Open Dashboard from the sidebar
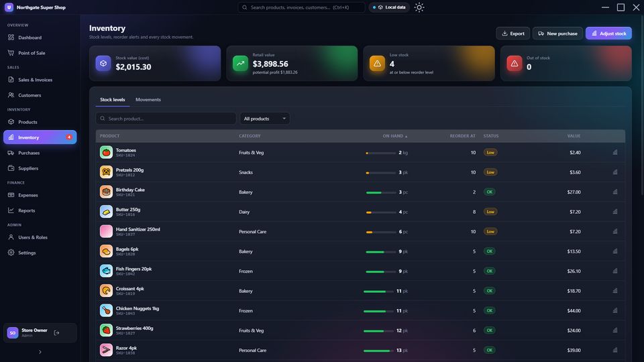The width and height of the screenshot is (644, 362). pos(40,38)
